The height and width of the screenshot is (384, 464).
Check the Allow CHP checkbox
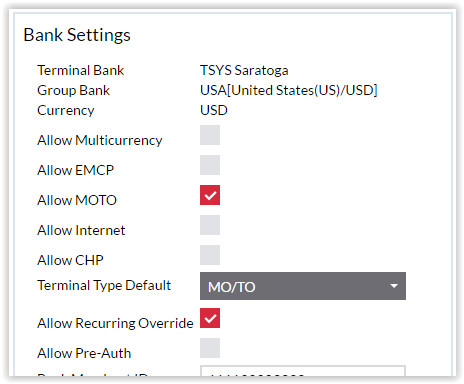coord(210,255)
